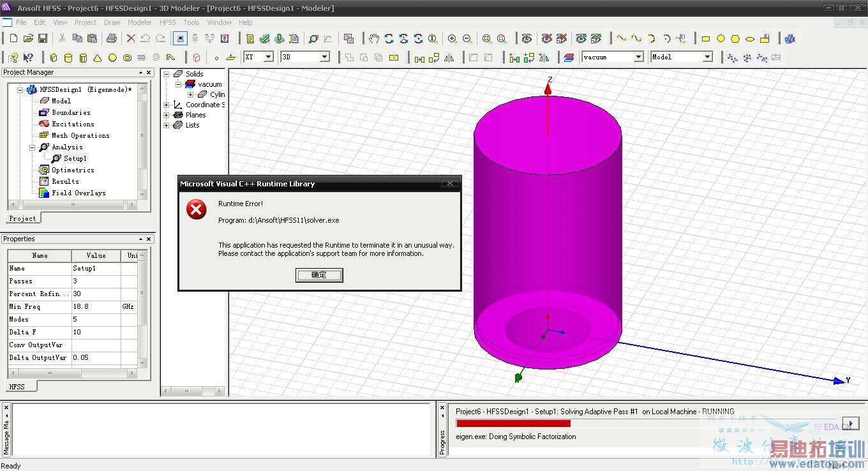The height and width of the screenshot is (471, 868).
Task: Click the New project icon
Action: [x=13, y=39]
